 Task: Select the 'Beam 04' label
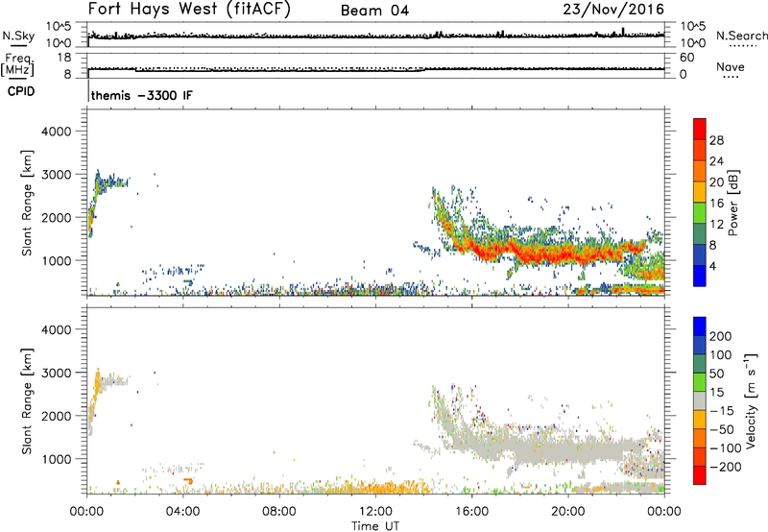click(x=374, y=11)
